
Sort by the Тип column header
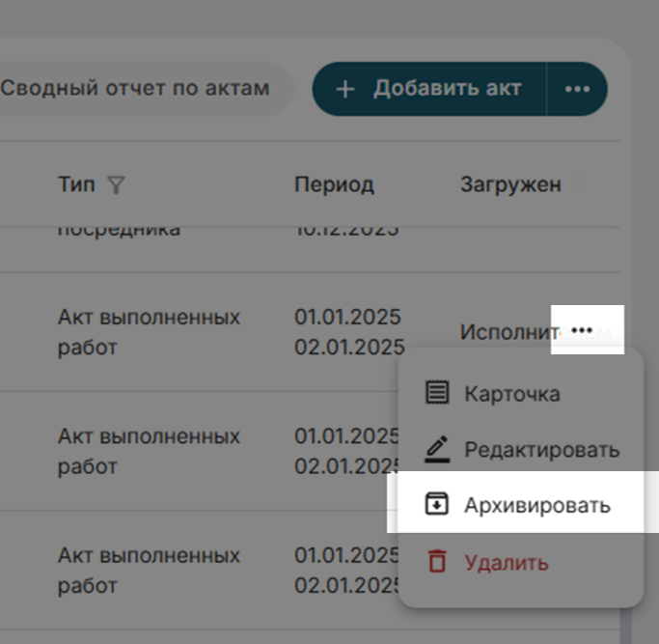point(76,184)
